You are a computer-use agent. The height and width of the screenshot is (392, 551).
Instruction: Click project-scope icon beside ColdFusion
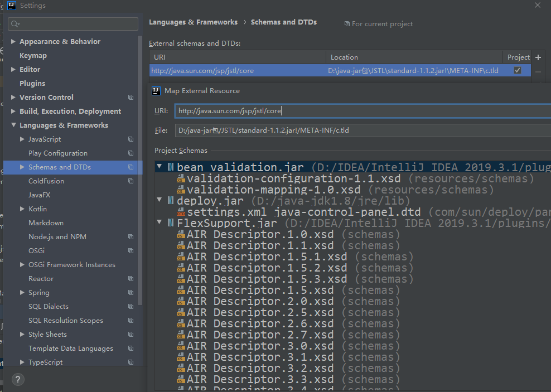tap(130, 181)
